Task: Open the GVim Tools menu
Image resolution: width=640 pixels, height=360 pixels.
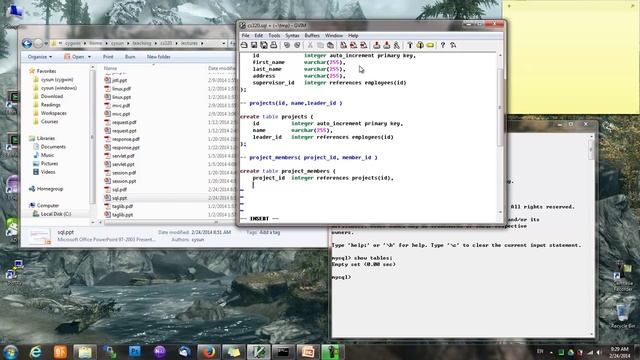Action: pyautogui.click(x=274, y=36)
